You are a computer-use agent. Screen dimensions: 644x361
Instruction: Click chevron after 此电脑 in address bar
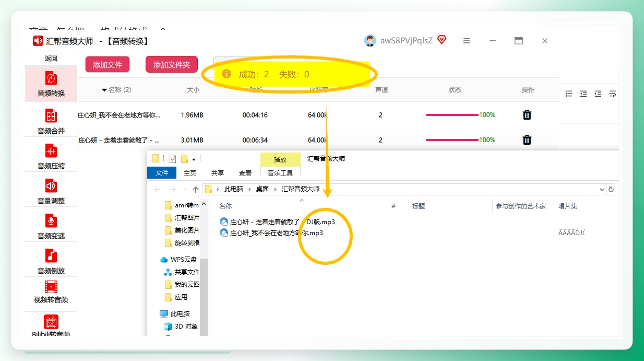[250, 189]
